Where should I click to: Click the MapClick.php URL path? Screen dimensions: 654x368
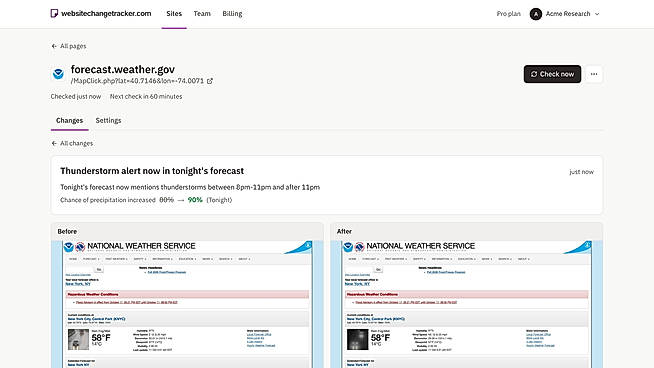pyautogui.click(x=137, y=81)
